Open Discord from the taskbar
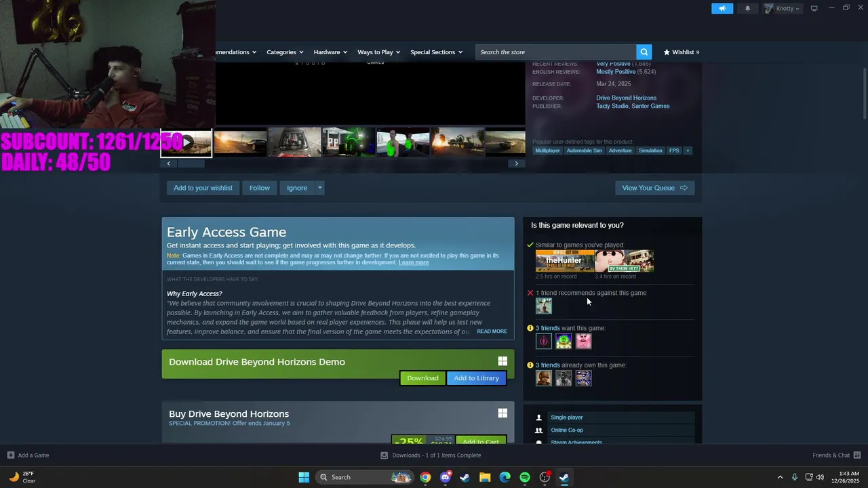Viewport: 868px width, 488px height. coord(445,477)
